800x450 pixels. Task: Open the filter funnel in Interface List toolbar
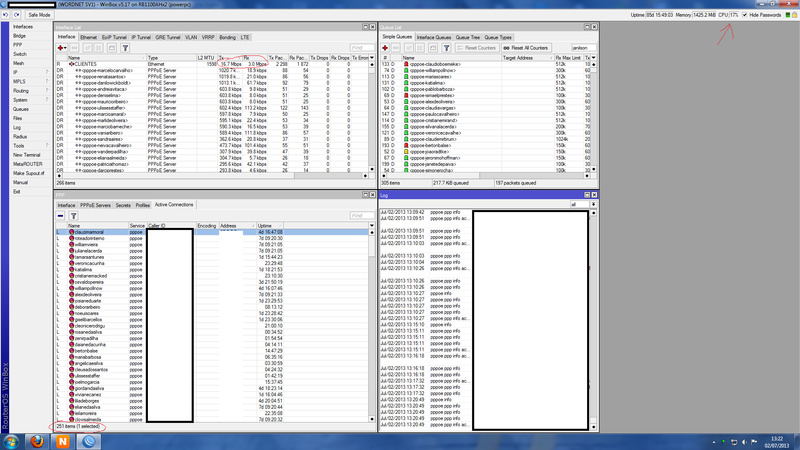(x=125, y=48)
